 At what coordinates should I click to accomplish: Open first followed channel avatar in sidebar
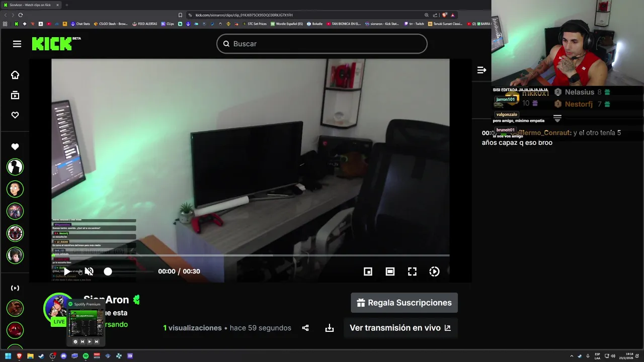tap(15, 167)
